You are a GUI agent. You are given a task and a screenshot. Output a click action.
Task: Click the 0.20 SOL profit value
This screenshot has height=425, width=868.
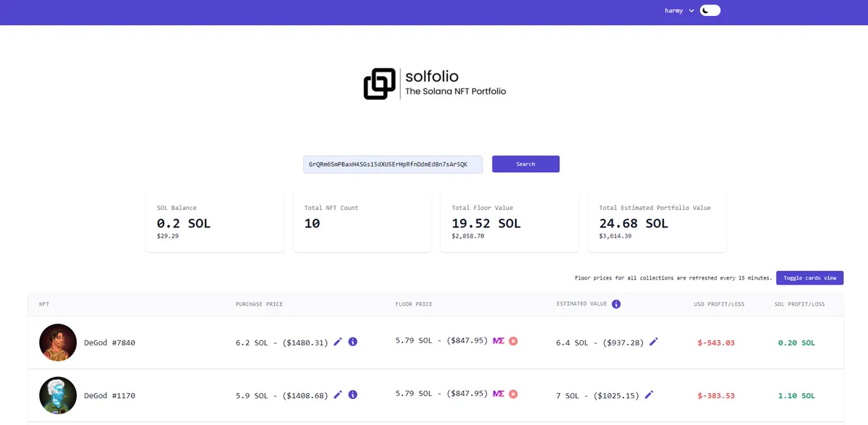click(x=796, y=342)
